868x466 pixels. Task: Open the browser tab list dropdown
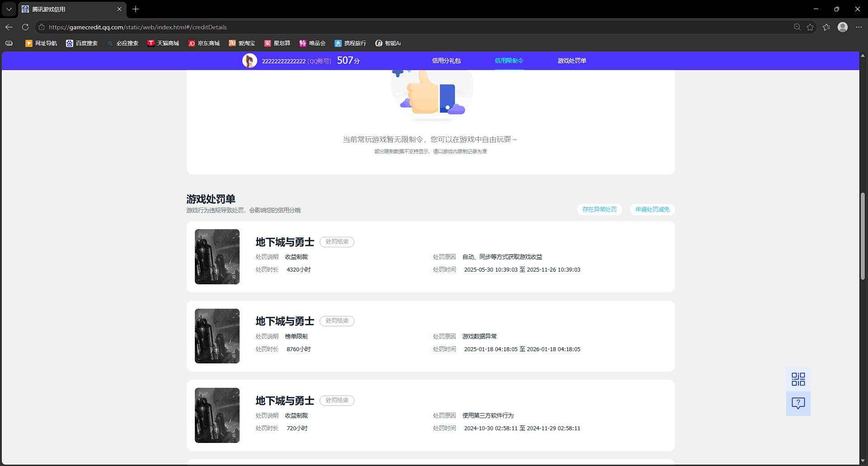click(9, 9)
